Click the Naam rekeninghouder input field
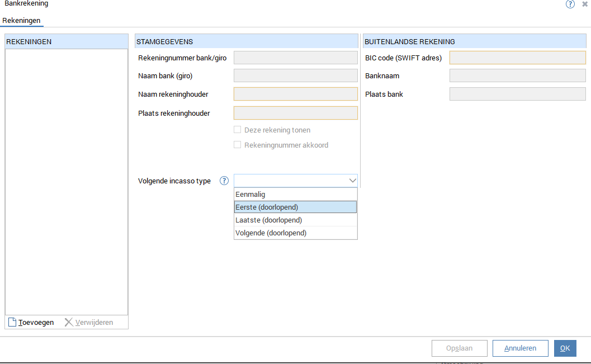Screen dimensions: 591x364 [295, 94]
